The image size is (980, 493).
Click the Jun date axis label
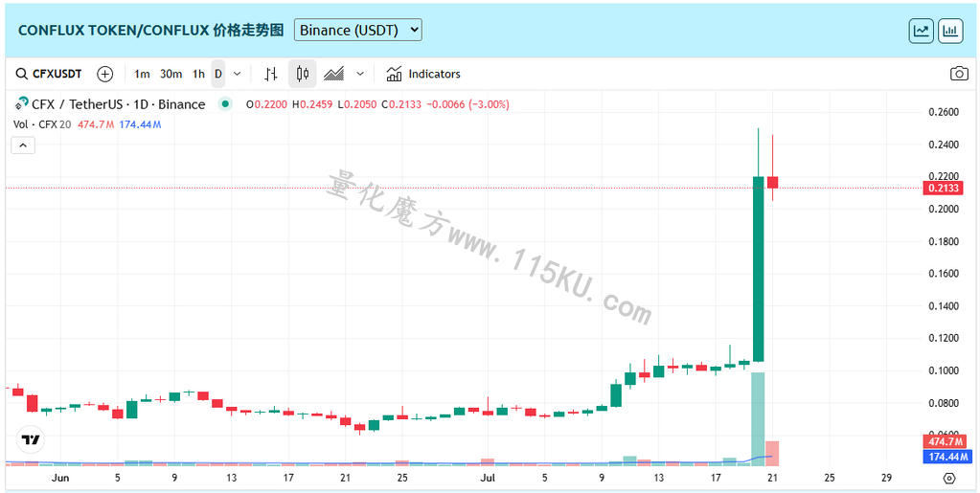click(60, 478)
